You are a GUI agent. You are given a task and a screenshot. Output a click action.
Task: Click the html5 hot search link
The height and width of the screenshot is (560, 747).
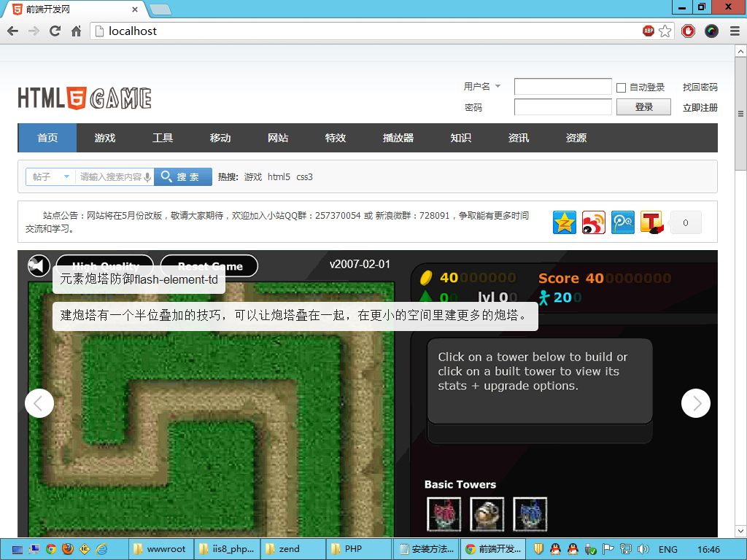point(279,177)
